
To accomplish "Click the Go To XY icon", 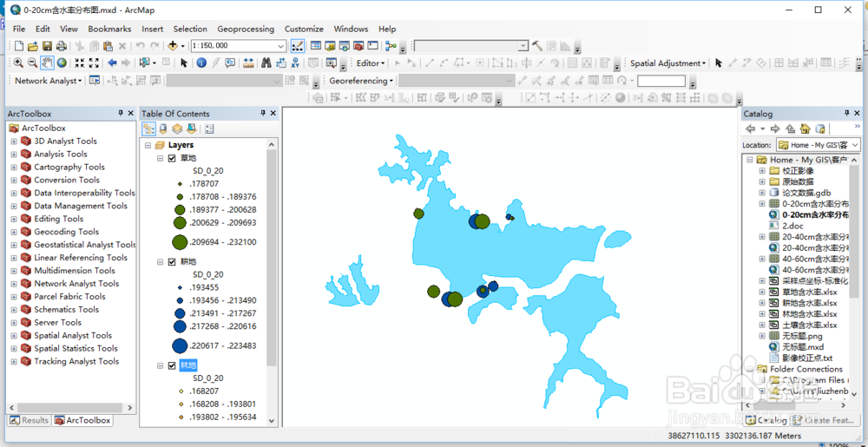I will [x=295, y=63].
